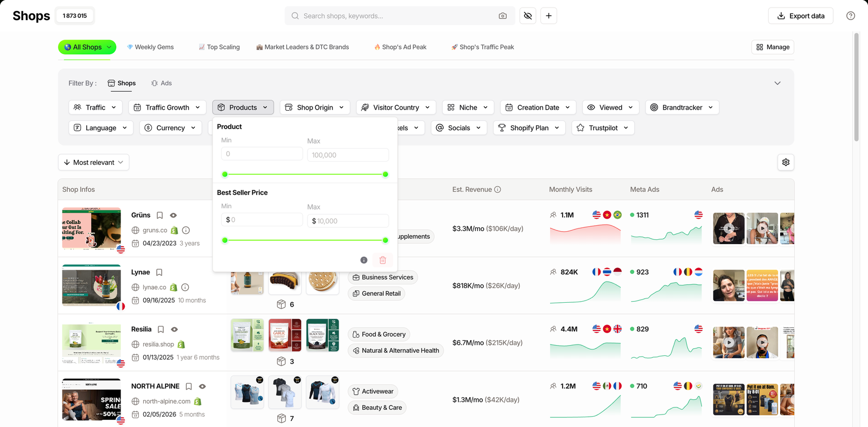
Task: Click the info icon next to lynae.co
Action: [x=185, y=287]
